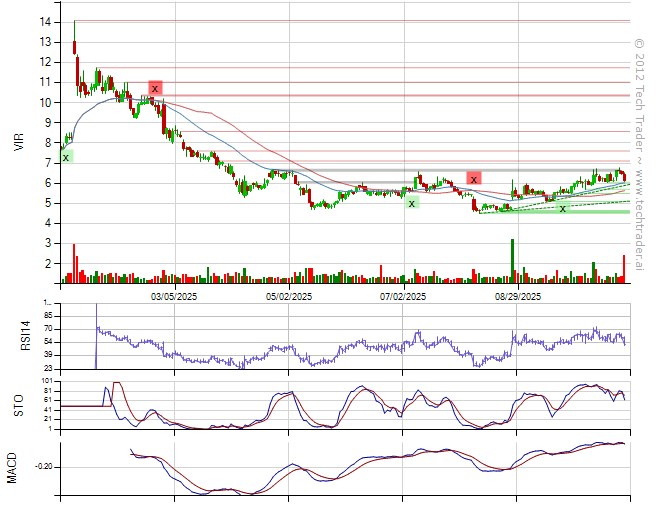Click the green support band near price 4.5
657x514 pixels.
coord(590,212)
